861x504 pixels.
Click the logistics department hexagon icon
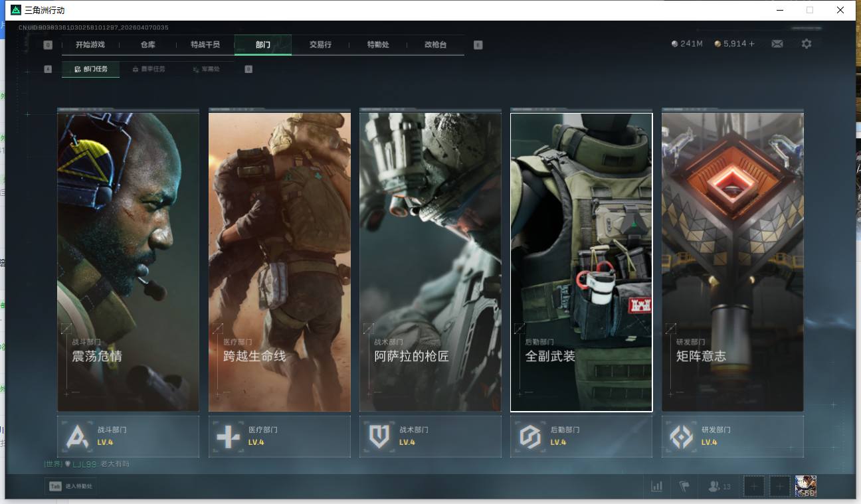tap(529, 436)
